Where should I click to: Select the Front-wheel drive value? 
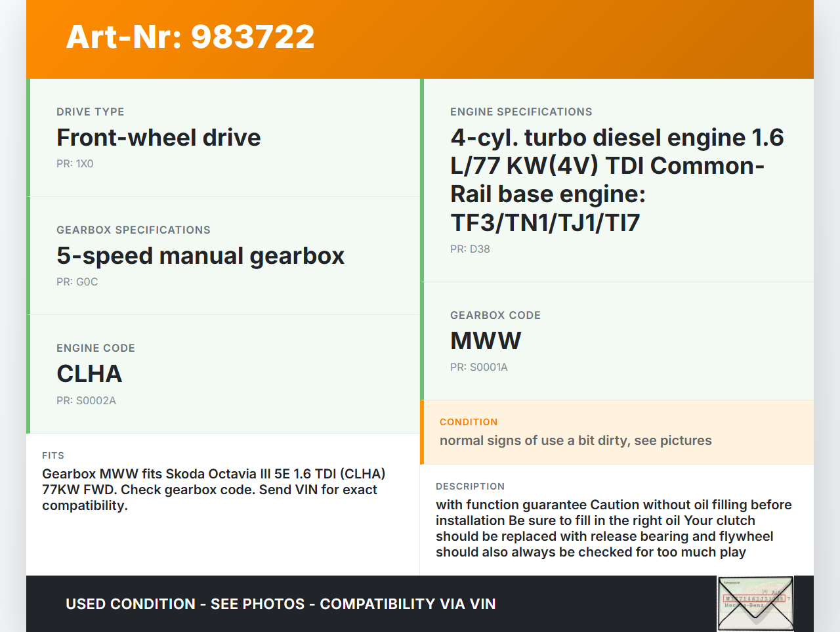(158, 138)
